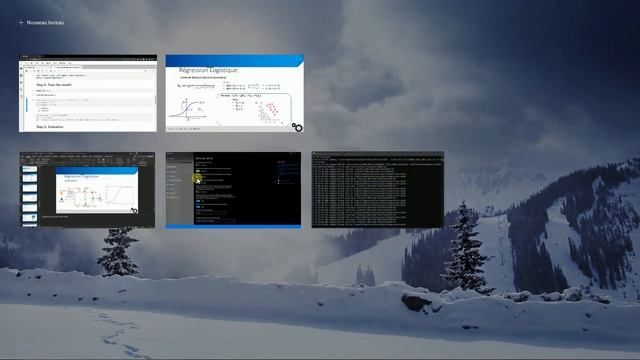Switch to the PowerPoint editor window thumbnail

(87, 190)
